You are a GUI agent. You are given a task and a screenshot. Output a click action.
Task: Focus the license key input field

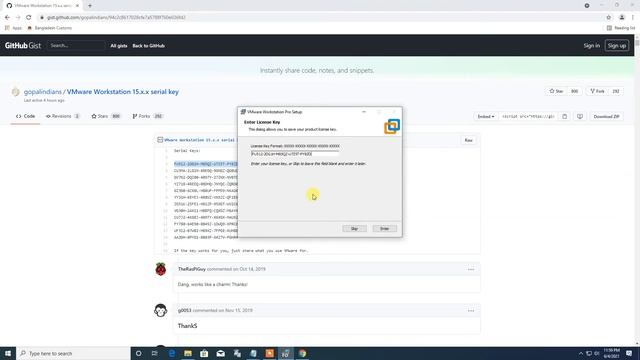[x=295, y=154]
